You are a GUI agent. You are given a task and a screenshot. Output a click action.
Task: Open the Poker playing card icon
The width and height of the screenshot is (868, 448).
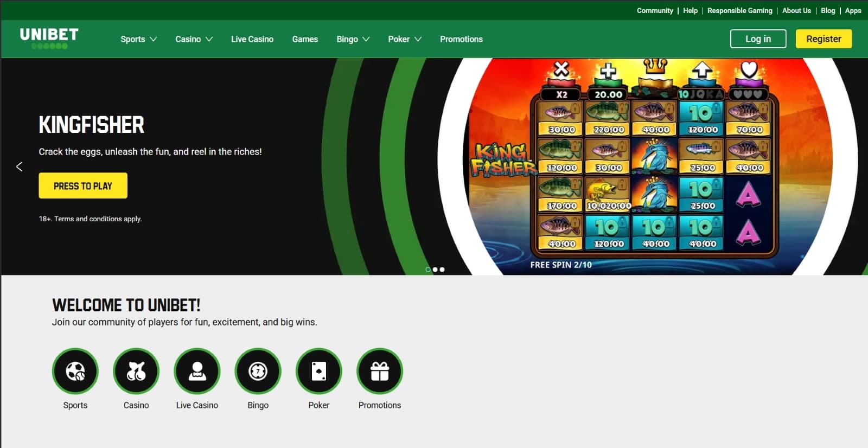[x=319, y=371]
